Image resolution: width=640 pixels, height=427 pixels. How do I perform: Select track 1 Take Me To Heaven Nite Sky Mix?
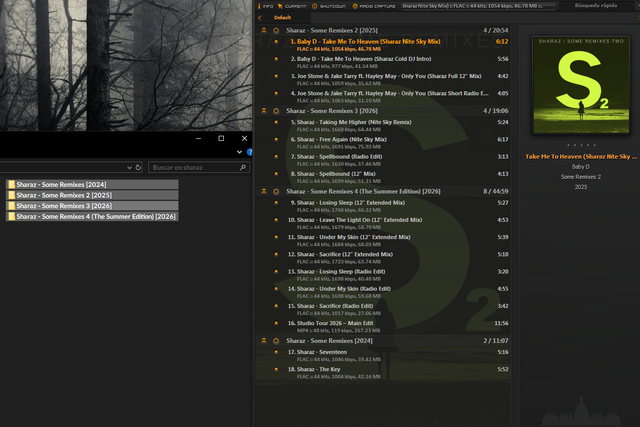(x=383, y=45)
